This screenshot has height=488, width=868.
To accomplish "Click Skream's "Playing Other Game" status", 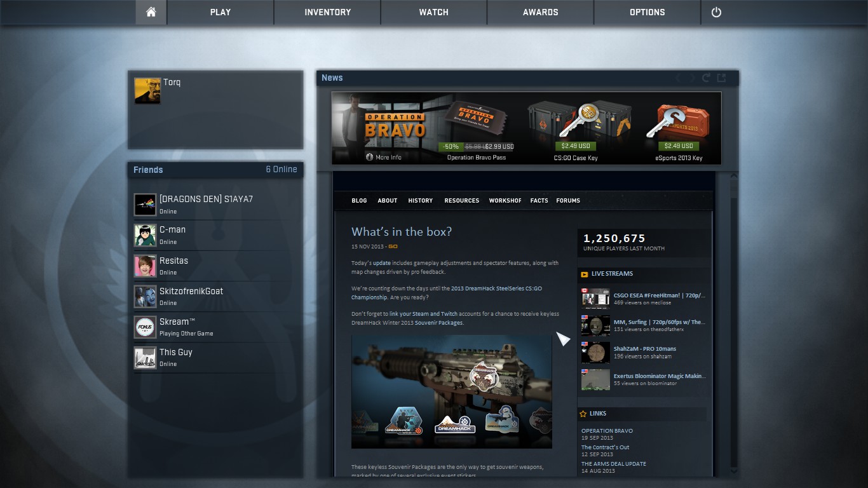I will (186, 334).
